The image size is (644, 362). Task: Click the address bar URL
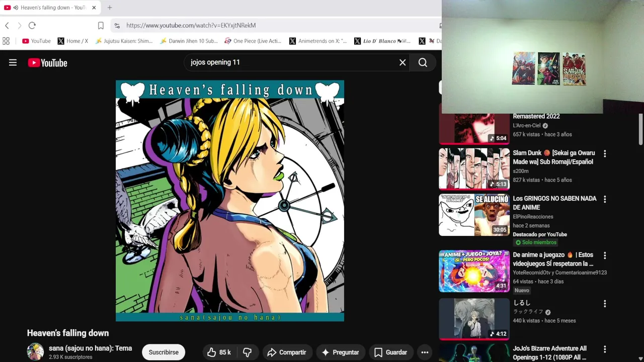pyautogui.click(x=191, y=25)
